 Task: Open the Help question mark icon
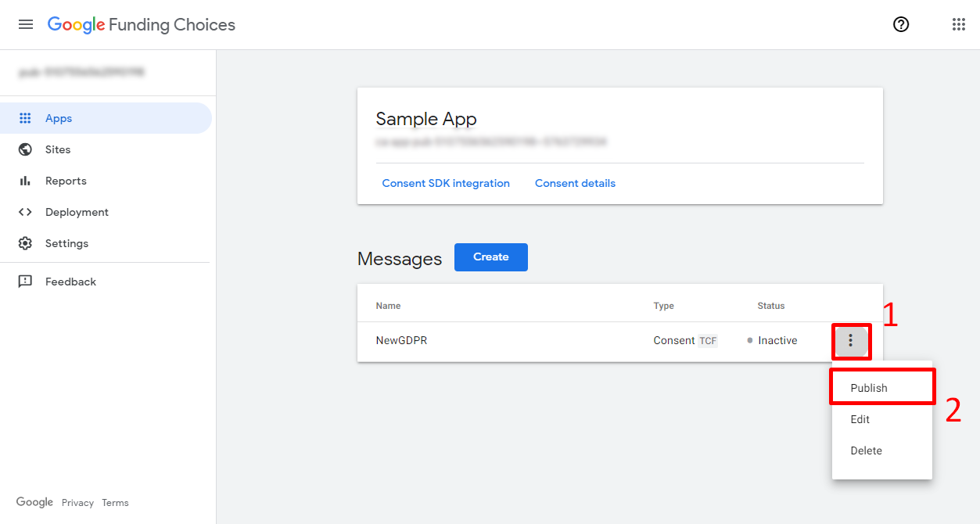(x=901, y=24)
